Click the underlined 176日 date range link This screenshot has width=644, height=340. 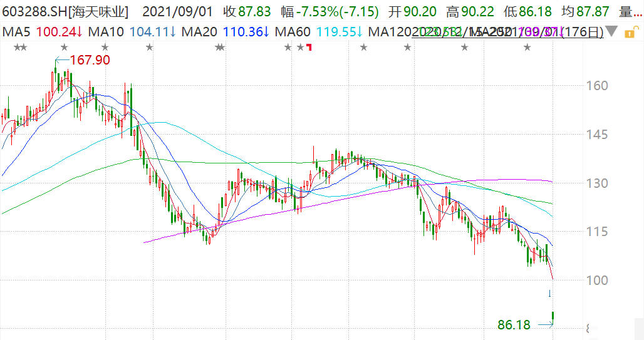(507, 31)
